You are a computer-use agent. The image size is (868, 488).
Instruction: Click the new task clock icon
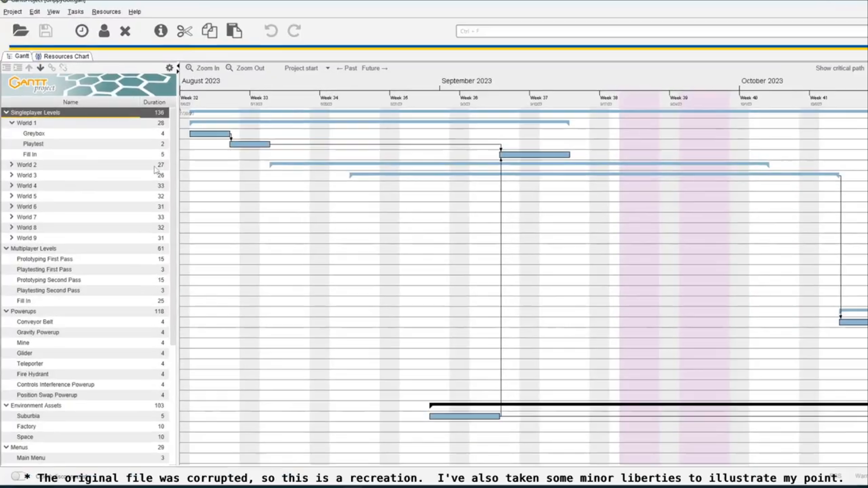(82, 31)
